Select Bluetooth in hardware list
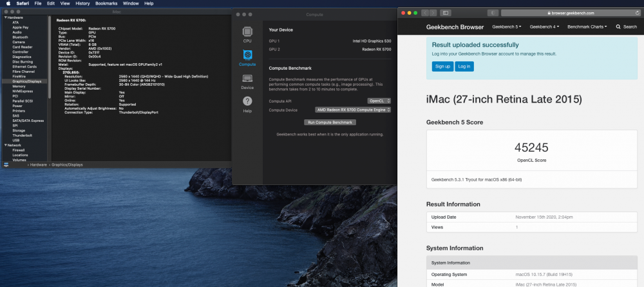 point(20,37)
